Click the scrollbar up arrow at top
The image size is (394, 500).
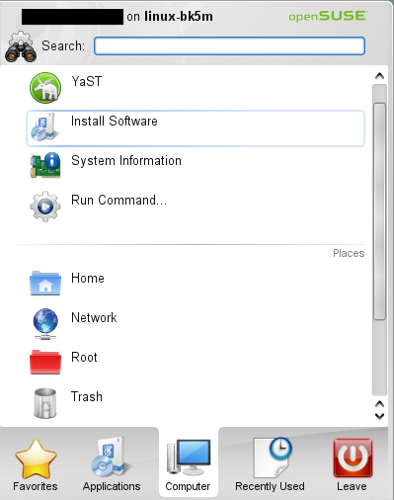[x=379, y=76]
